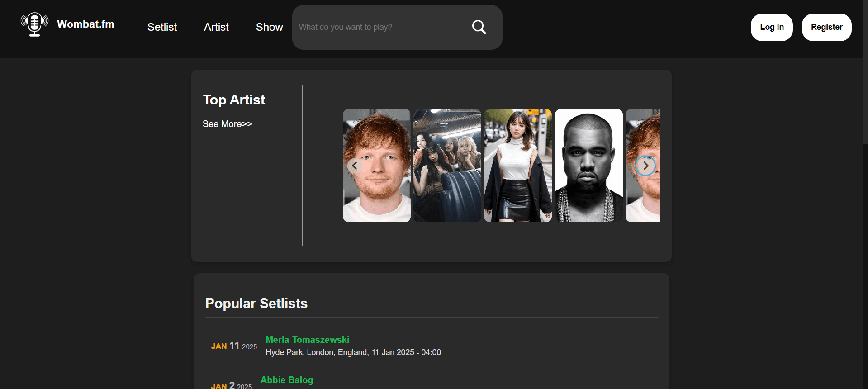Go to the next carousel slide arrow
868x389 pixels.
[645, 166]
